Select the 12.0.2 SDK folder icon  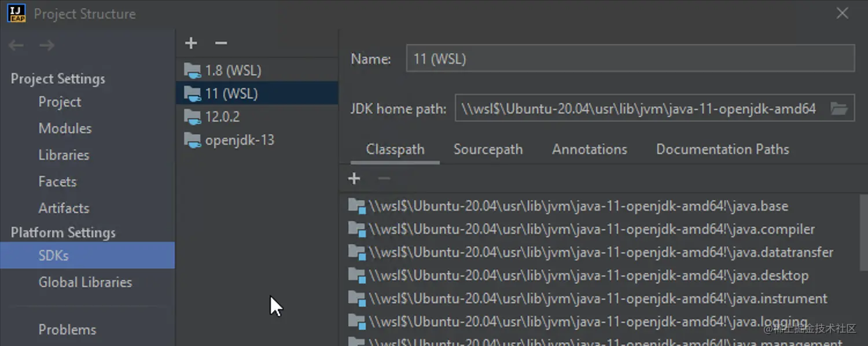point(192,117)
